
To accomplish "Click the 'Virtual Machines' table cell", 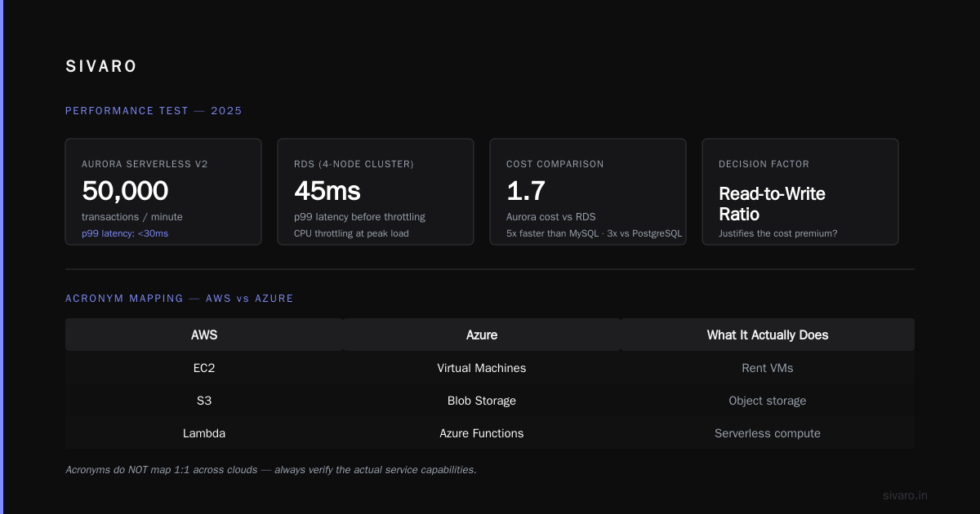I will click(x=482, y=368).
